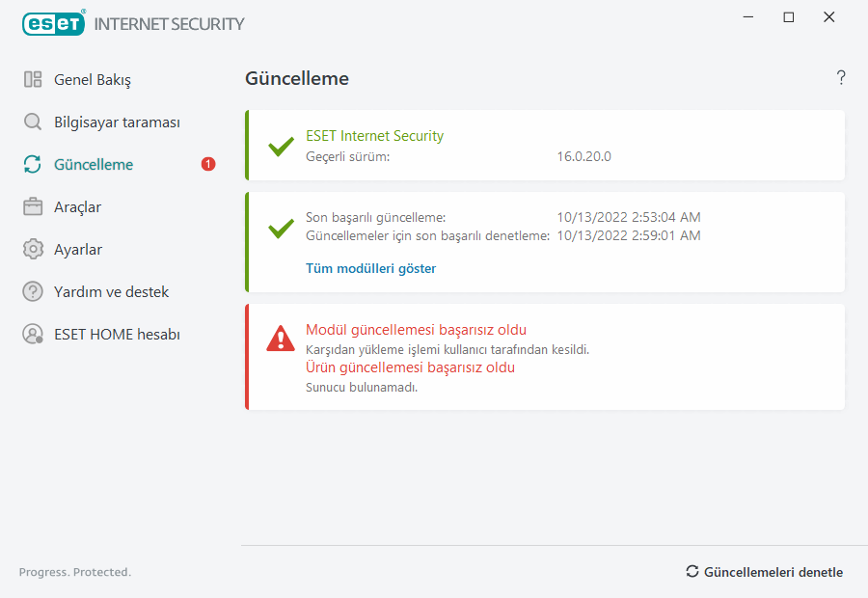Click the Güncelleme refresh arrows icon
The width and height of the screenshot is (868, 598).
tap(33, 165)
